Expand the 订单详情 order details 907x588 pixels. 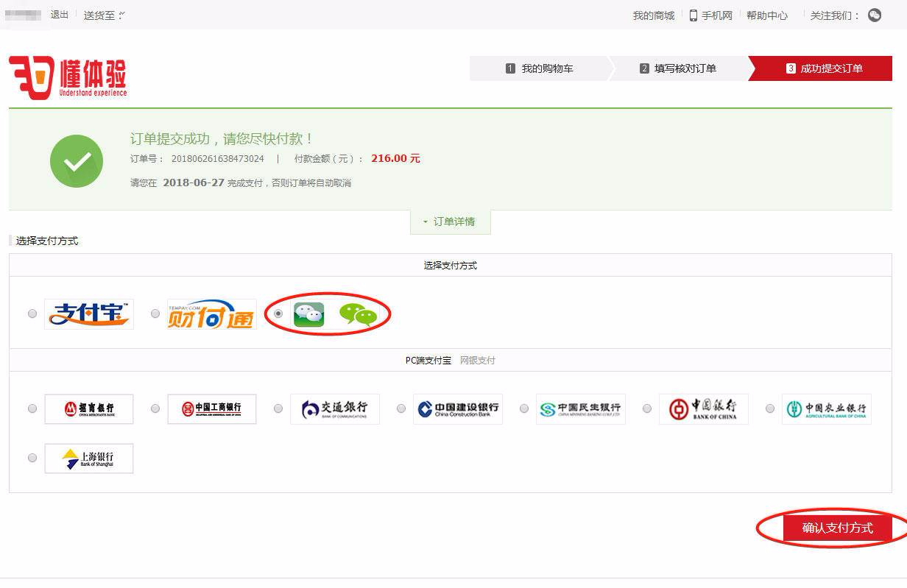[450, 222]
